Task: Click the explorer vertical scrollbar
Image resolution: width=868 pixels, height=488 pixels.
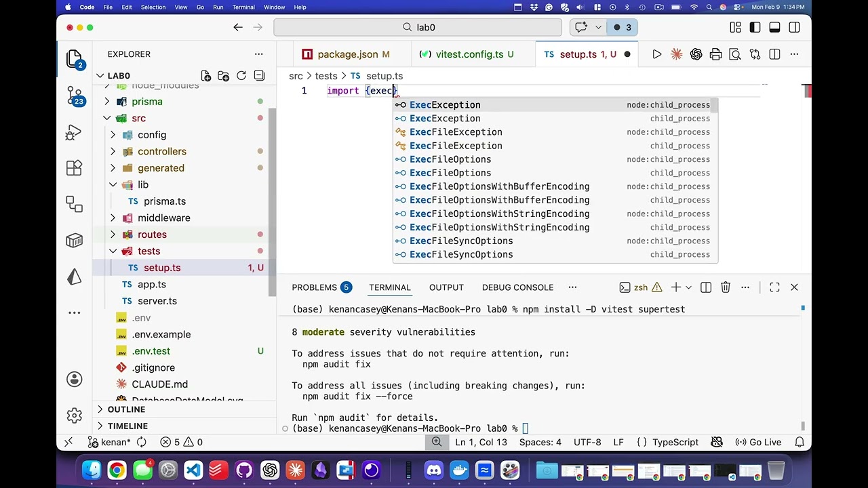Action: (x=273, y=202)
